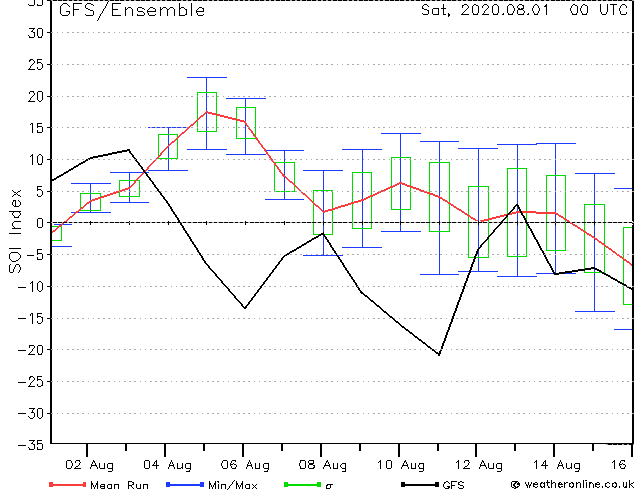634x490 pixels.
Task: Click the GFS line's lowest point near -20
Action: (439, 355)
